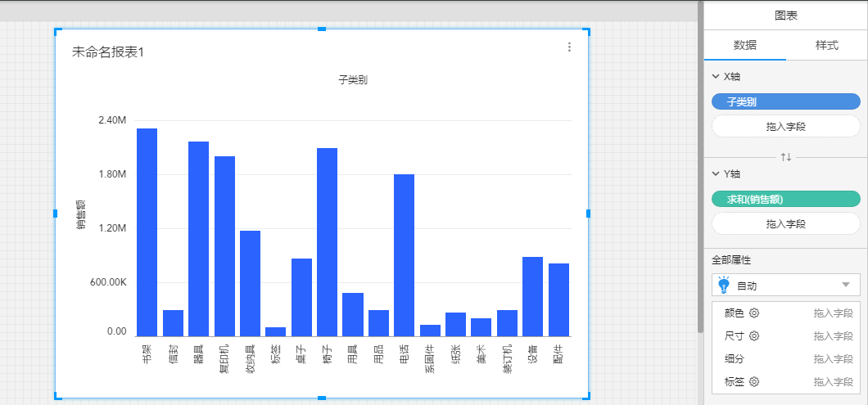Image resolution: width=868 pixels, height=405 pixels.
Task: Open the gear settings next to 颜色
Action: pyautogui.click(x=754, y=313)
